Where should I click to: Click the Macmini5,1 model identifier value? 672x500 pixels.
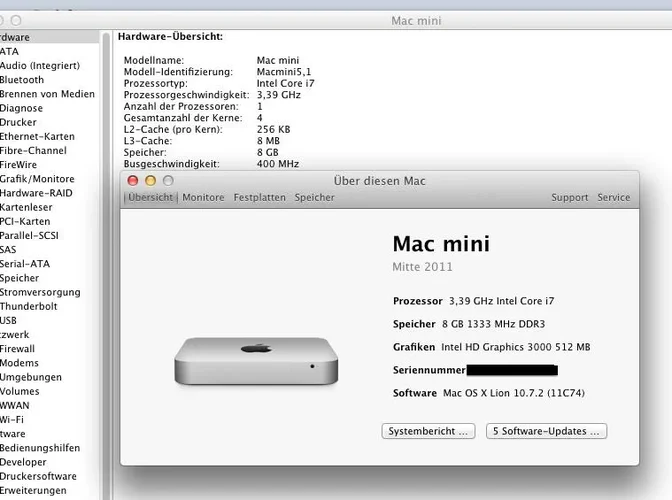pyautogui.click(x=284, y=72)
